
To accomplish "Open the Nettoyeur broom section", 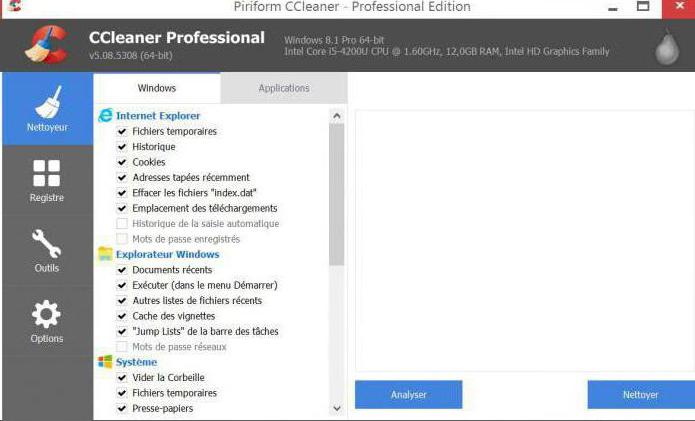I will [x=47, y=109].
